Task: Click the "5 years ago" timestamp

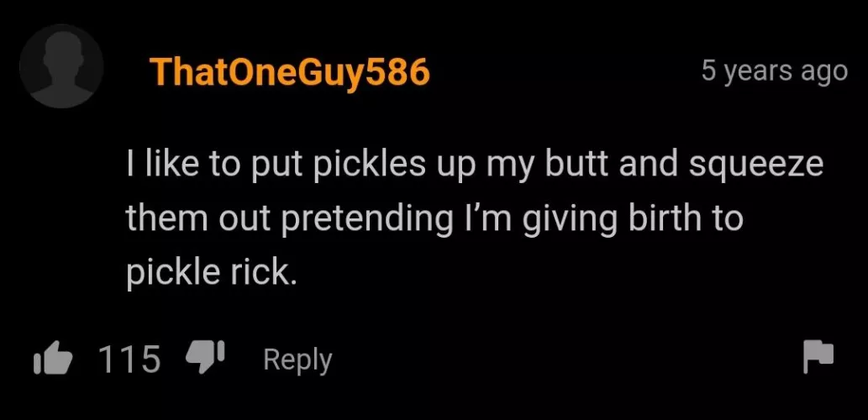Action: 775,71
